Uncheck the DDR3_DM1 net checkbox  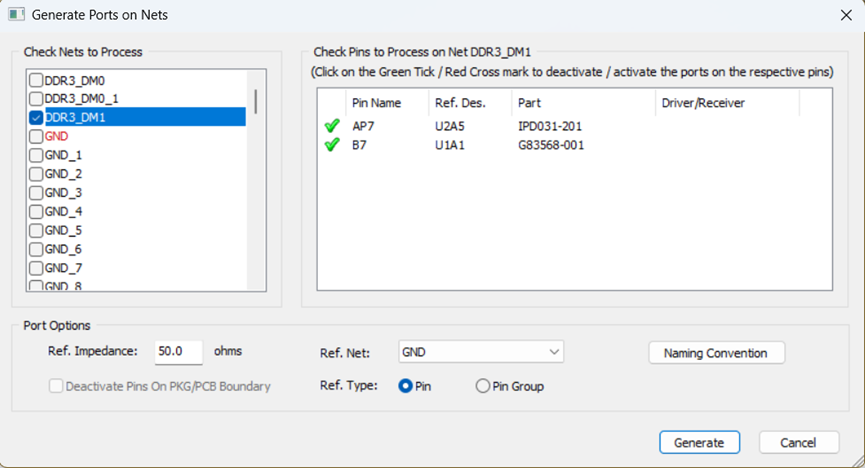pos(36,117)
